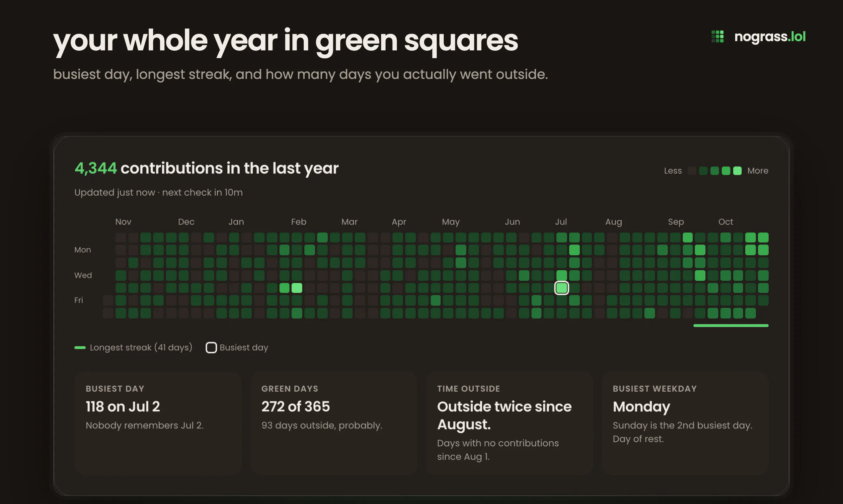The width and height of the screenshot is (843, 504).
Task: Click the nograss.lol grid logo icon
Action: (718, 37)
